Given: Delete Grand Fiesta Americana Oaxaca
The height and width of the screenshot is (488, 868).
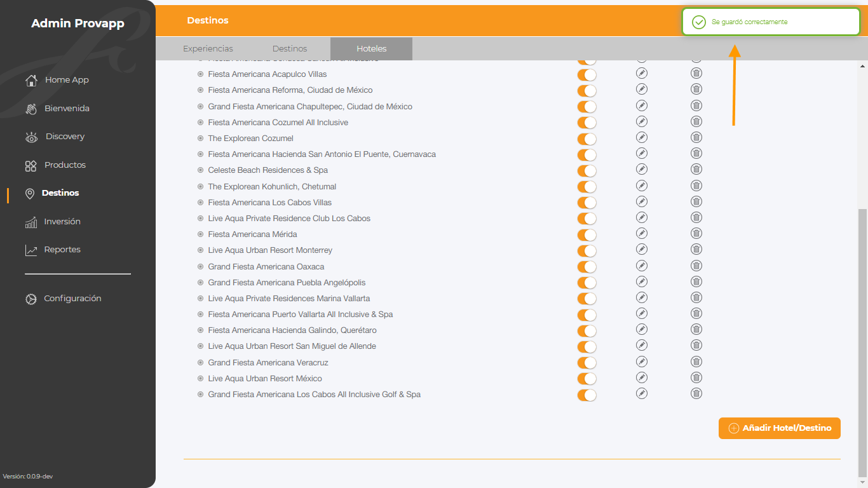Looking at the screenshot, I should coord(696,266).
